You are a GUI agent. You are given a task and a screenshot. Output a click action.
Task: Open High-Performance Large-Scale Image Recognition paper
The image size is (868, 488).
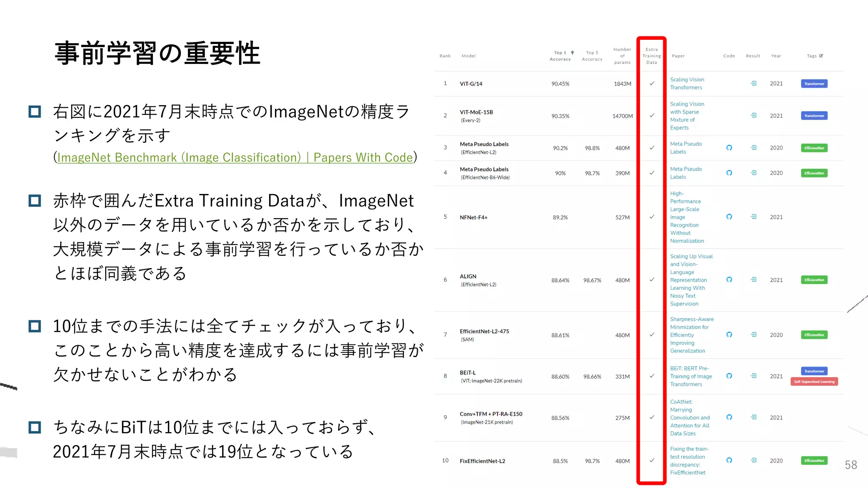[687, 217]
